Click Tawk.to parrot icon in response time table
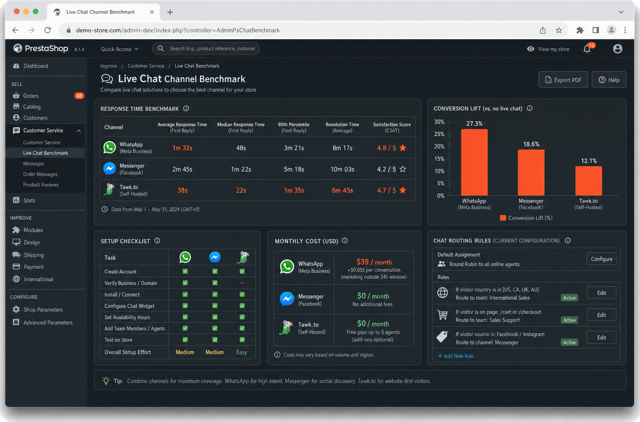This screenshot has height=422, width=640. point(109,190)
